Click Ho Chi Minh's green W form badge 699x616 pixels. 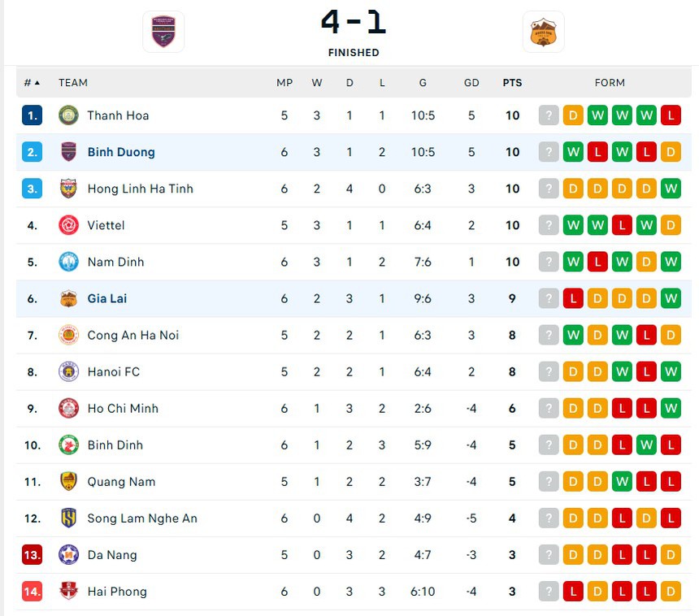click(x=671, y=408)
